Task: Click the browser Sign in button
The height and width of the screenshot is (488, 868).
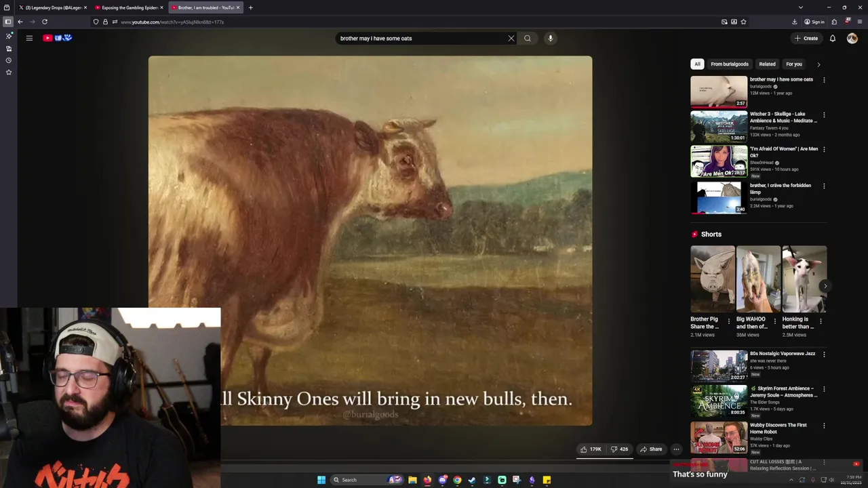Action: (x=814, y=22)
